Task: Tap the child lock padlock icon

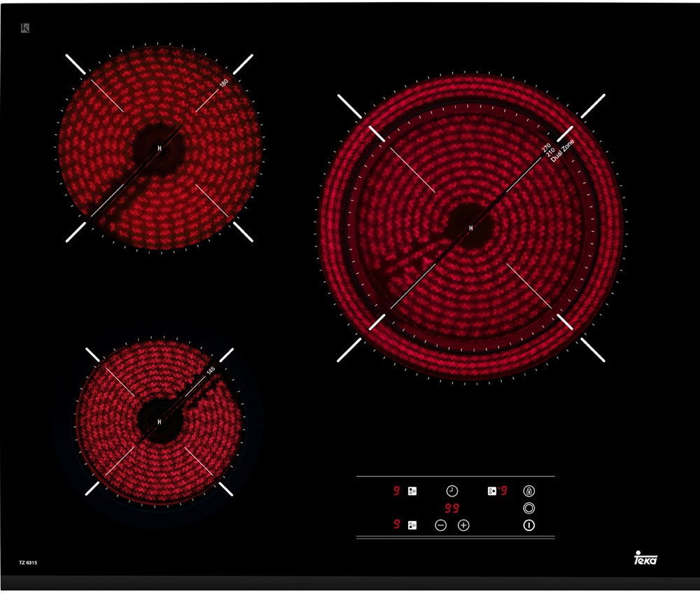Action: click(x=529, y=491)
